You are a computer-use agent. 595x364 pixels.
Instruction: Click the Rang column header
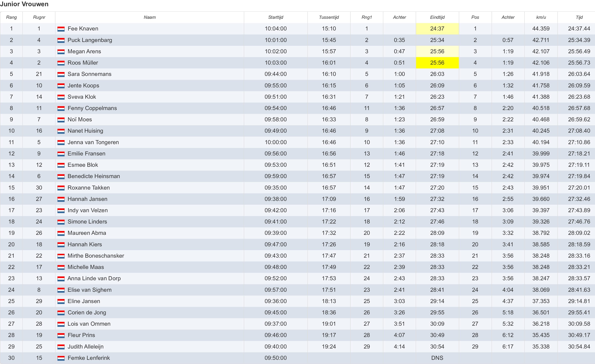pyautogui.click(x=11, y=17)
